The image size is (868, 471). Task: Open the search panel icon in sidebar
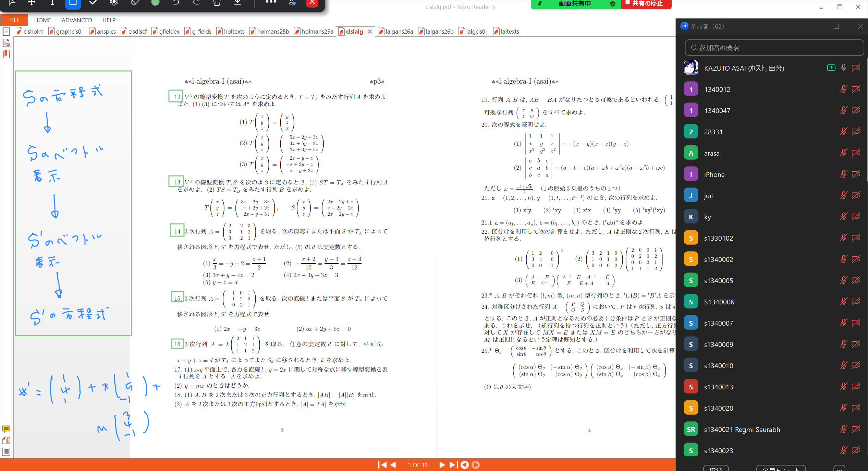tap(6, 43)
